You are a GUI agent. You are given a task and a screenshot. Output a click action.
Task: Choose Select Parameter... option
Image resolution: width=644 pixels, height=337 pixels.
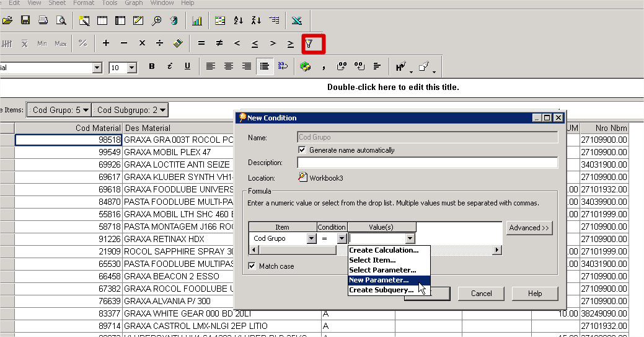[389, 270]
